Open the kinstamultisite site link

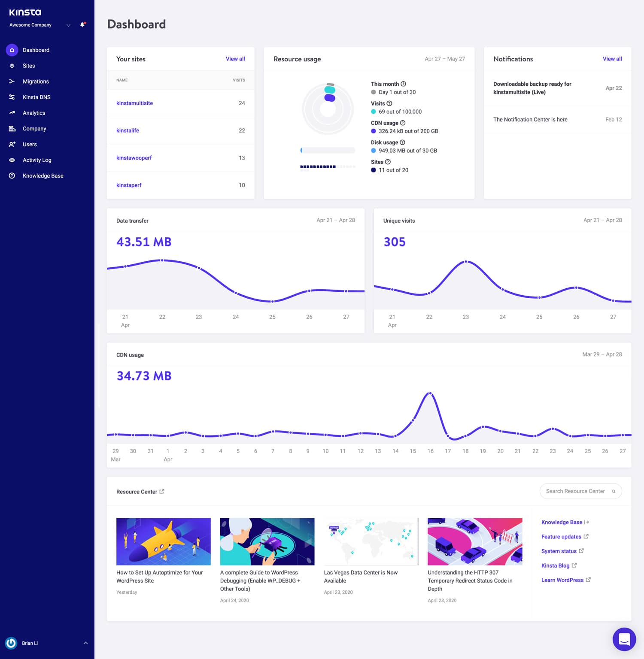point(134,103)
